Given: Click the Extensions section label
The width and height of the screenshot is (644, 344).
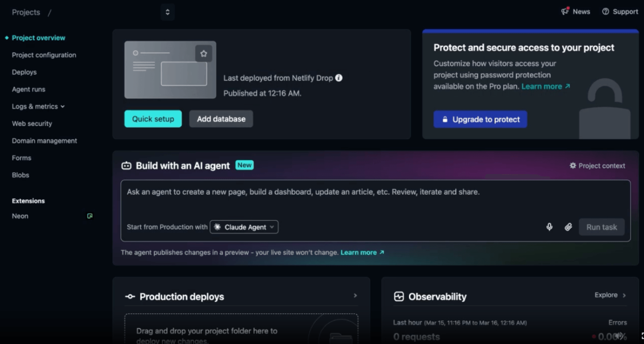Looking at the screenshot, I should pos(28,201).
